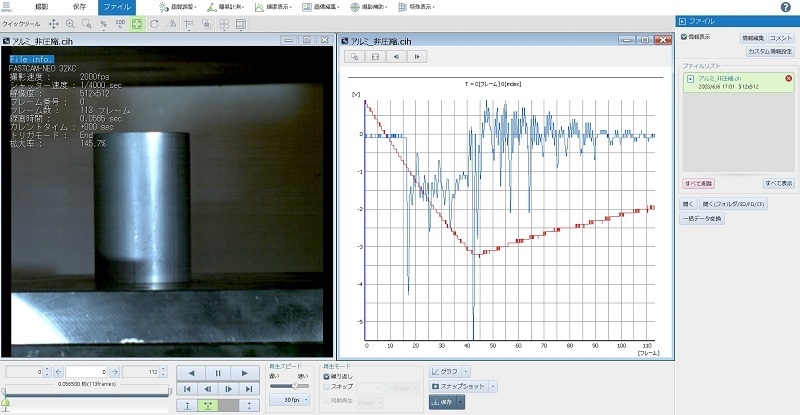Toggle the 繰り返し repeat checkbox
800x415 pixels.
click(x=327, y=377)
